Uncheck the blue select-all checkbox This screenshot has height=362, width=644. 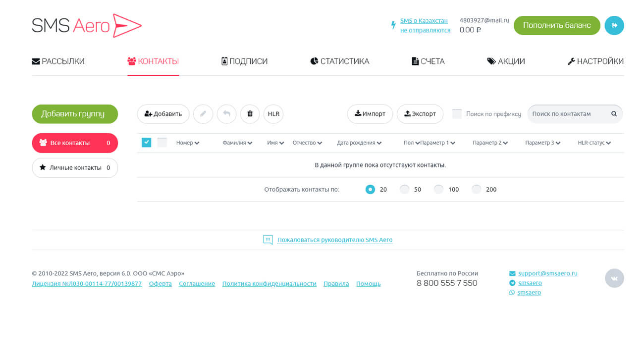pos(146,143)
